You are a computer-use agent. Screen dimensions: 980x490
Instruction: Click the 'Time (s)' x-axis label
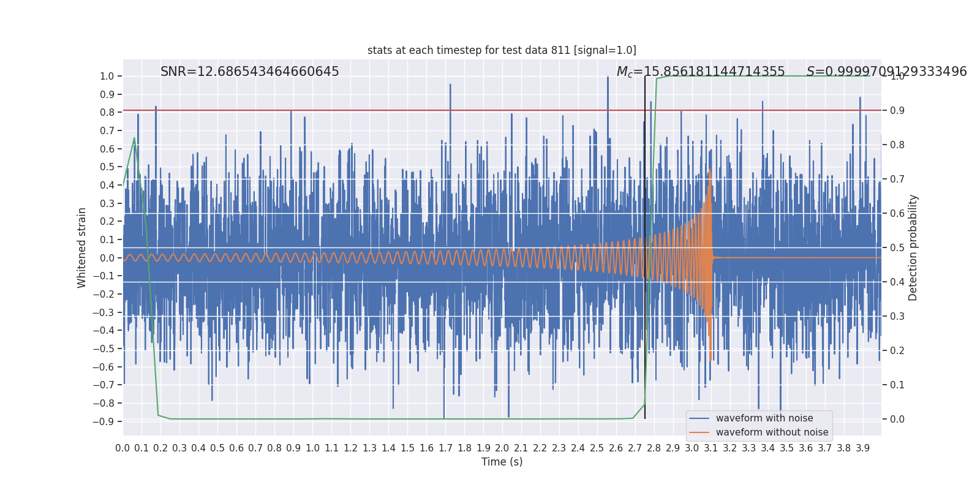pos(502,462)
